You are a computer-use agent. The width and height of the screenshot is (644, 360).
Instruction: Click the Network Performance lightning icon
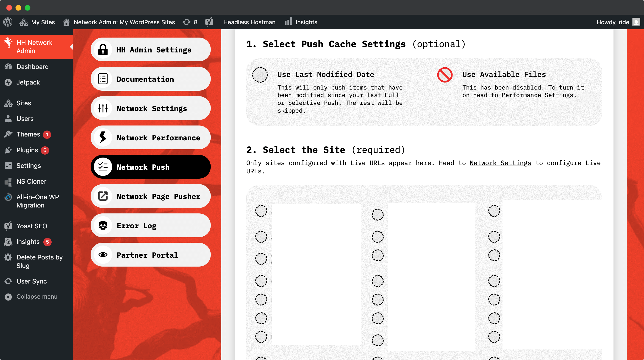tap(103, 138)
